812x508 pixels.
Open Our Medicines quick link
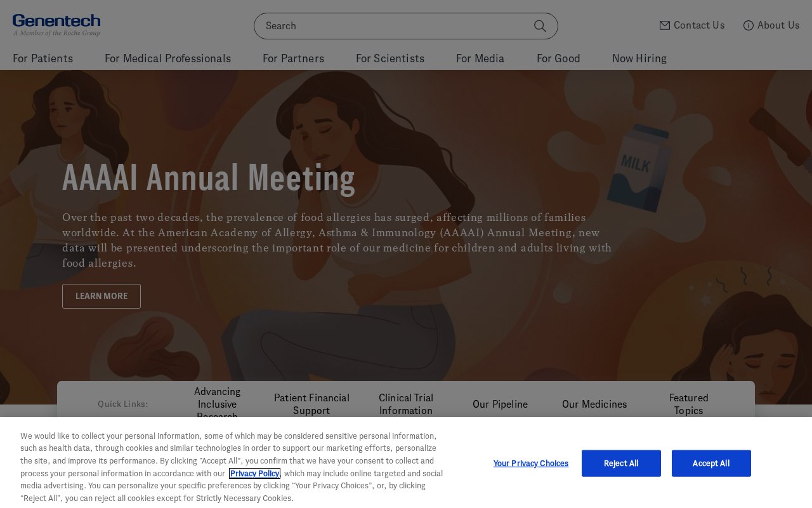tap(594, 404)
